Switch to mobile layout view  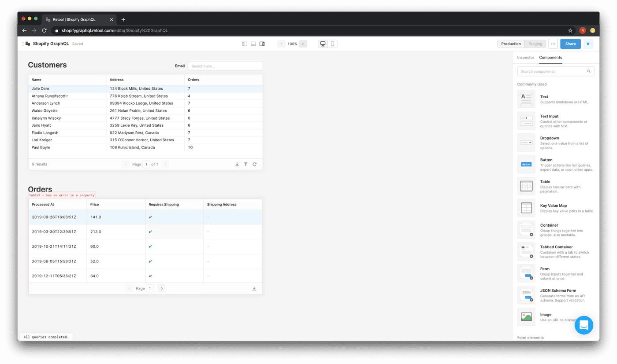click(x=332, y=44)
